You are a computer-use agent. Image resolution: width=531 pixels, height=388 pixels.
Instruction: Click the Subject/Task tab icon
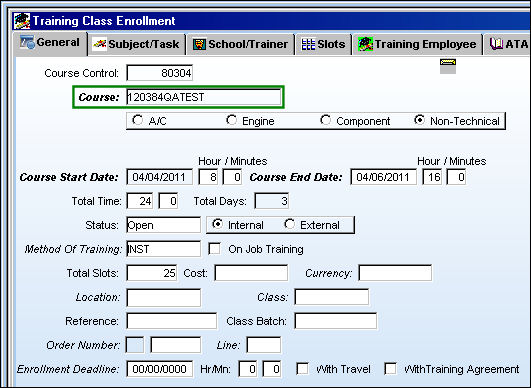100,44
